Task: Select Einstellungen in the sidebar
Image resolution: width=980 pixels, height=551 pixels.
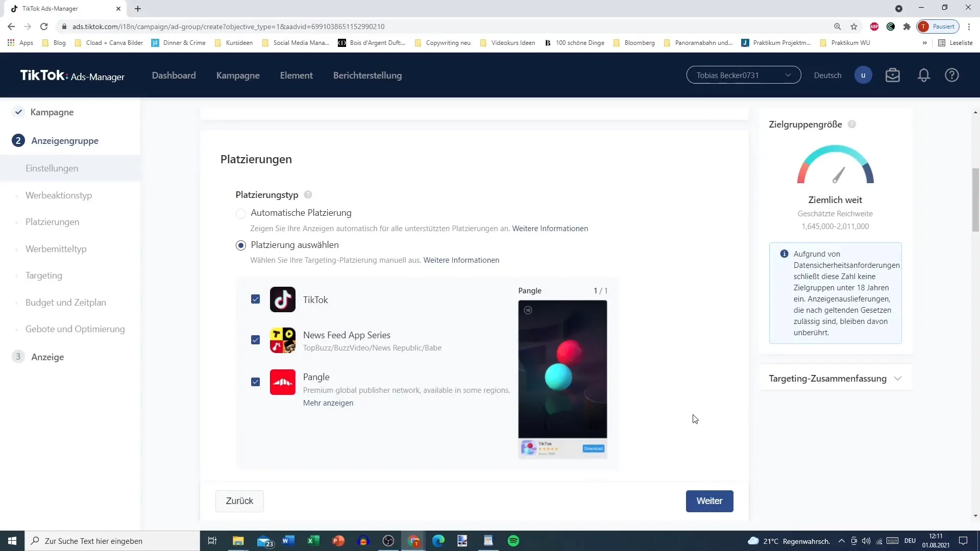Action: pos(52,168)
